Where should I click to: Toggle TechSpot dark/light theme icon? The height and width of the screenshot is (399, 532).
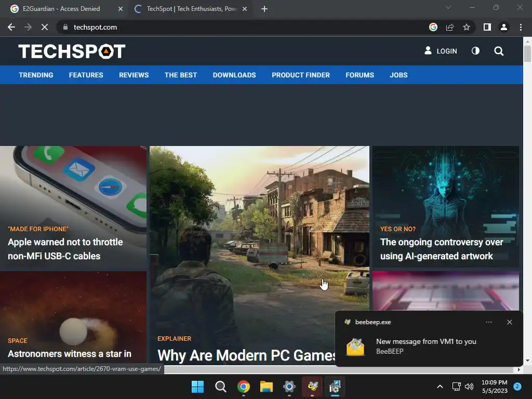pos(475,51)
